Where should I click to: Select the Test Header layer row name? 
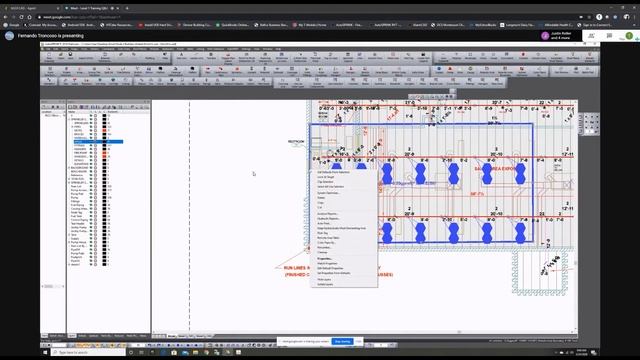(x=78, y=224)
